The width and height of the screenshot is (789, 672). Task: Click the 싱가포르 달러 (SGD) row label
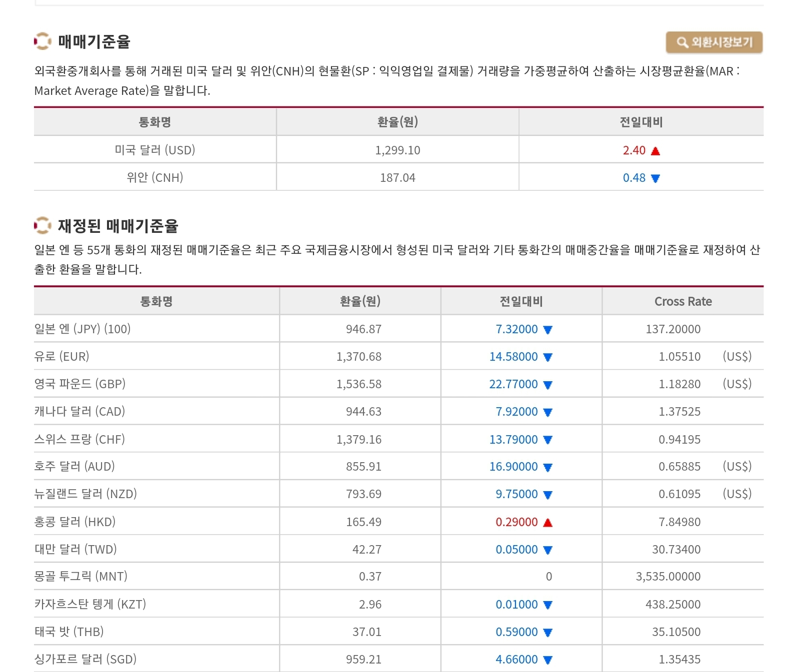tap(85, 659)
